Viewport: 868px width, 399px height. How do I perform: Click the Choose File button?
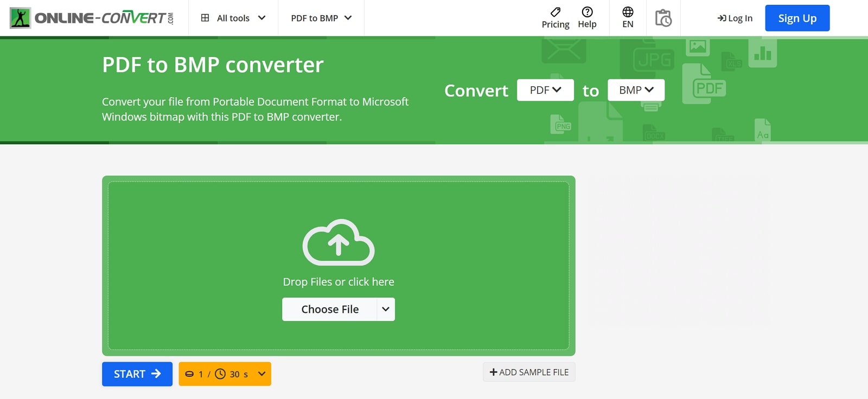coord(330,309)
